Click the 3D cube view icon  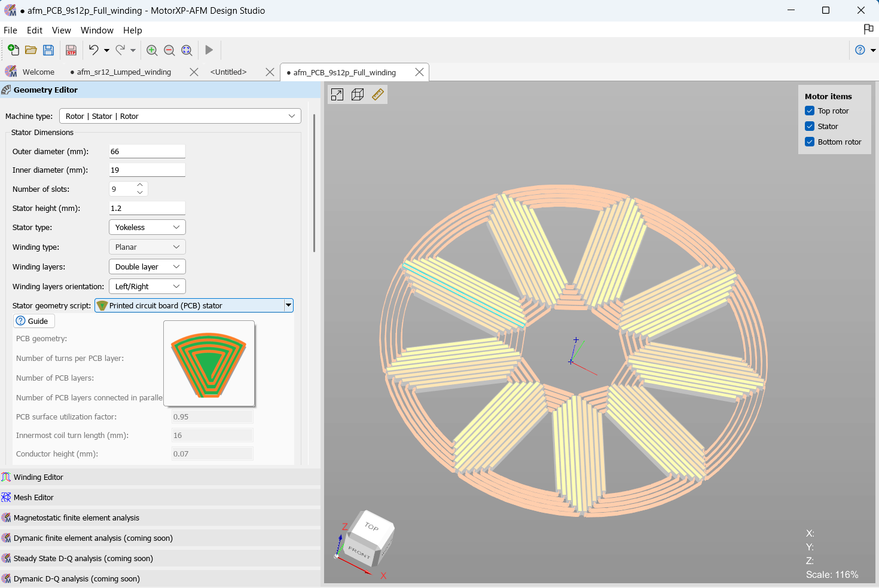(357, 94)
